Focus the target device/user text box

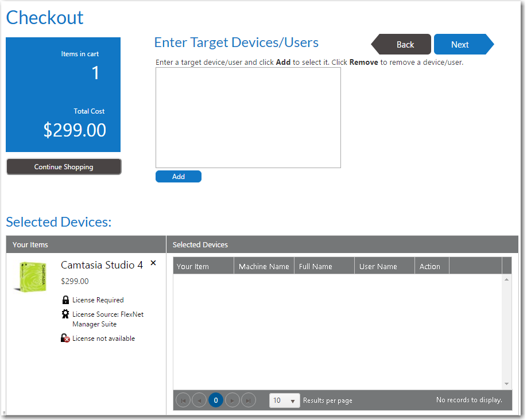pos(248,118)
